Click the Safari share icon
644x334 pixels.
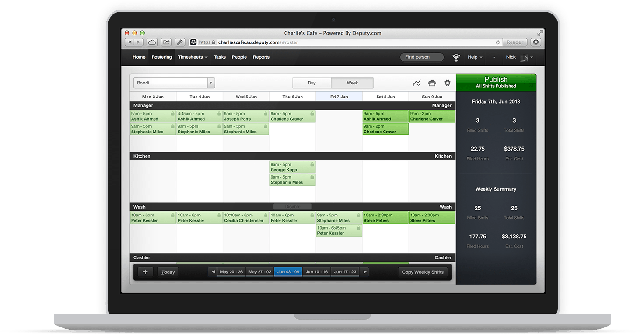(166, 42)
